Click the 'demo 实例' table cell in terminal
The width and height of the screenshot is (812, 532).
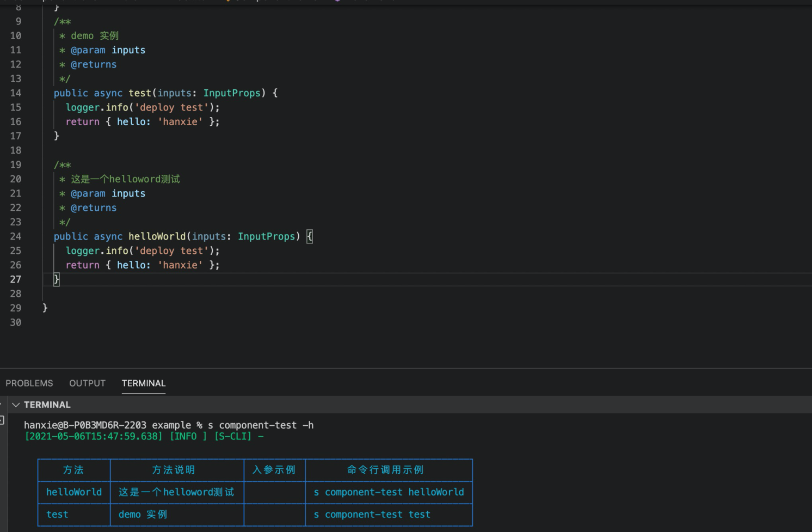[143, 515]
